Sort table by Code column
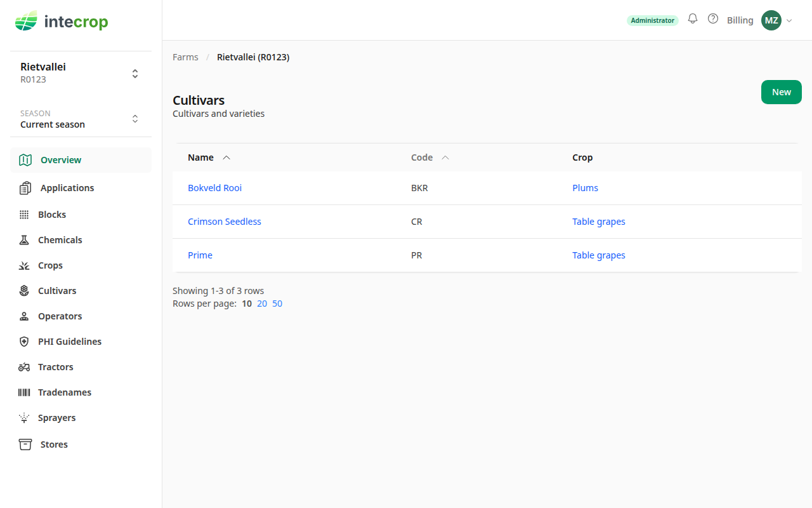 coord(429,157)
